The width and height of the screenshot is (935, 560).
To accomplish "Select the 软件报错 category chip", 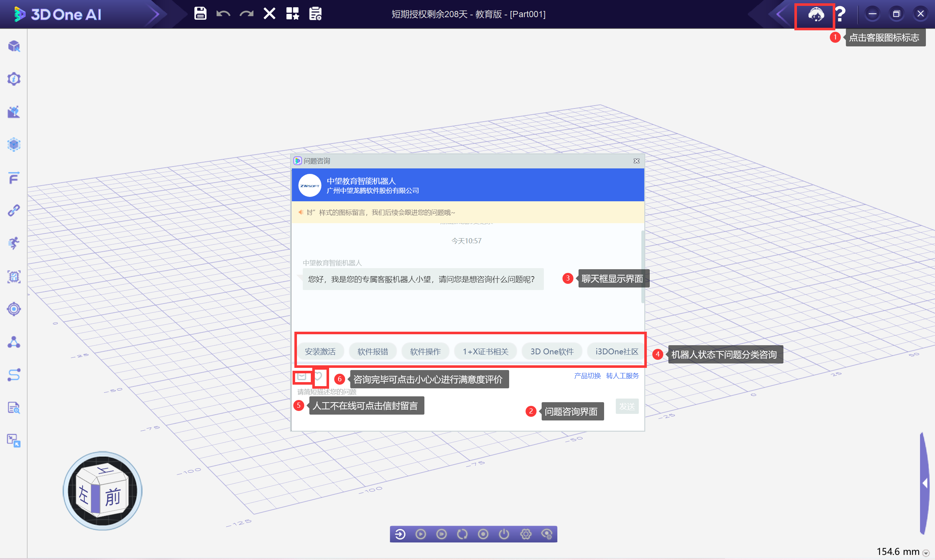I will pos(373,352).
